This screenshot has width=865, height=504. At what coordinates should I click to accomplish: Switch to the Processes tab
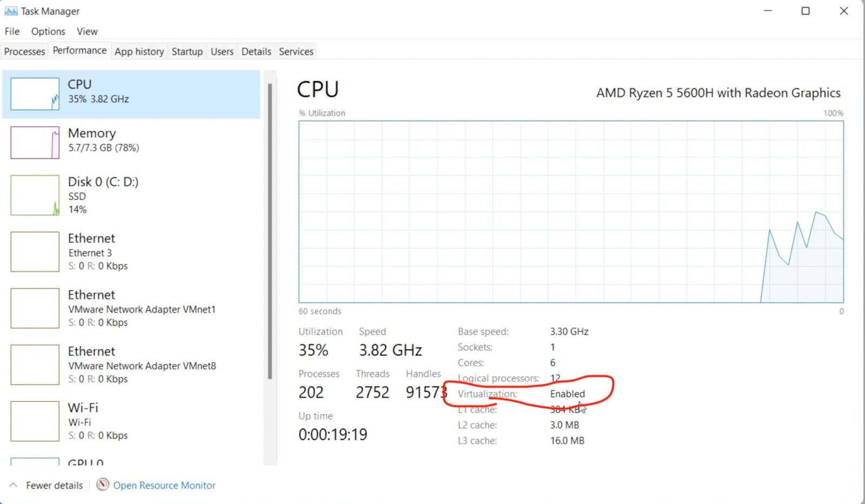point(24,51)
